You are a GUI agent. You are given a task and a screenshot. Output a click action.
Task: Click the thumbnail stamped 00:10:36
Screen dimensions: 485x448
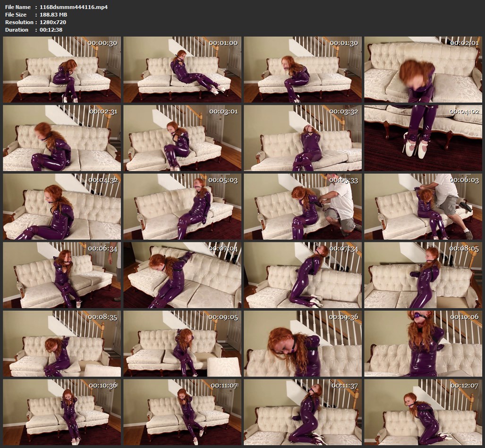(x=62, y=412)
